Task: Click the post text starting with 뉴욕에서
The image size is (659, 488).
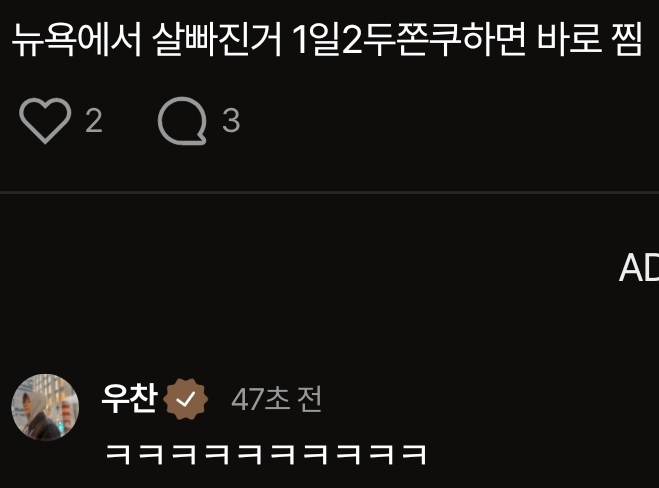Action: 327,40
